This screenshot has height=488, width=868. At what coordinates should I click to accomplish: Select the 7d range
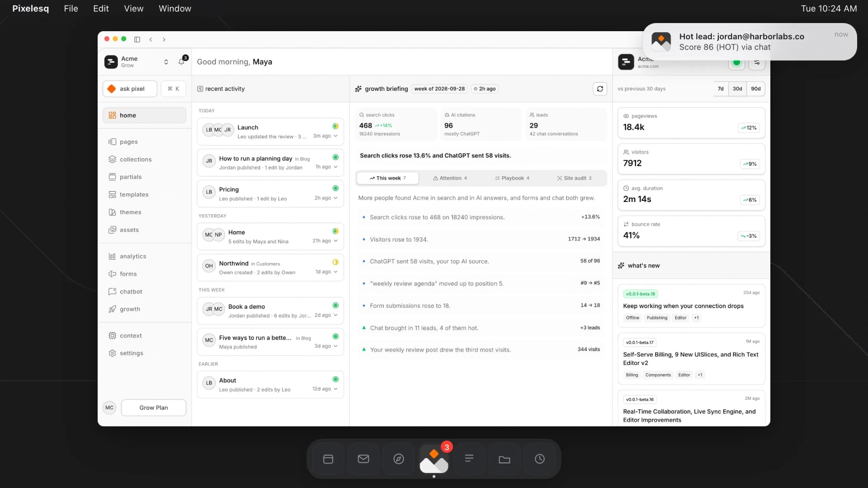point(721,89)
